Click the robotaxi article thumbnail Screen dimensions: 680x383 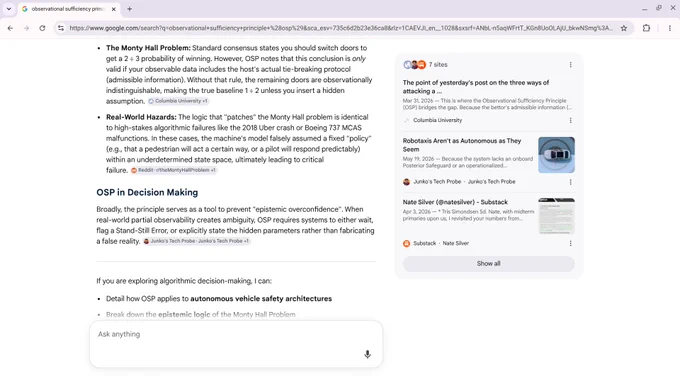(556, 155)
